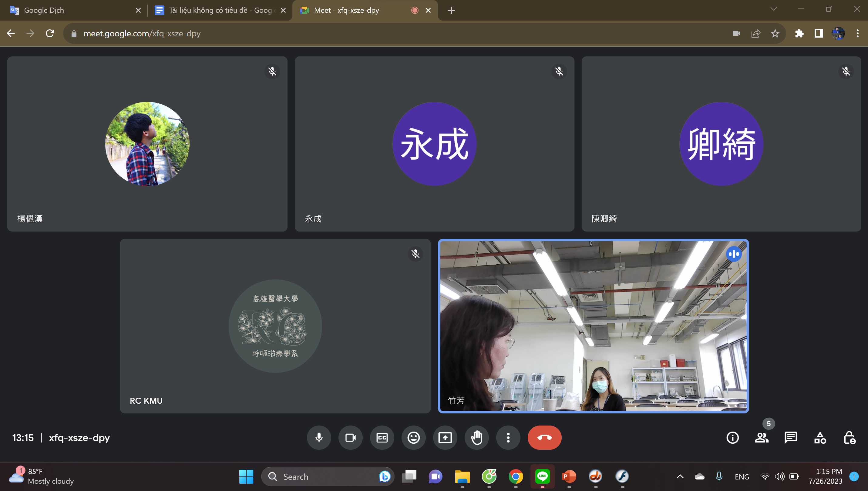
Task: Toggle the camera button in Meet
Action: click(351, 437)
